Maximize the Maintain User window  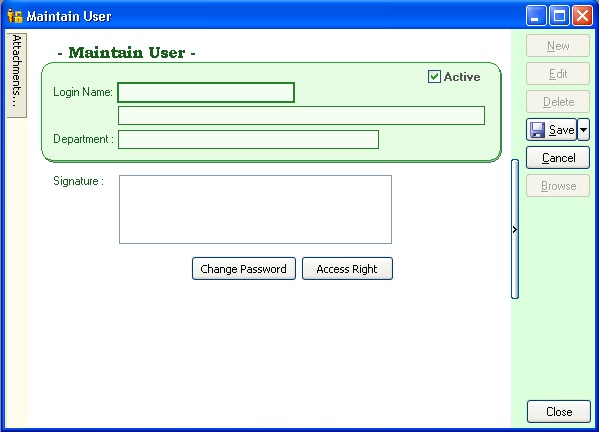coord(559,16)
